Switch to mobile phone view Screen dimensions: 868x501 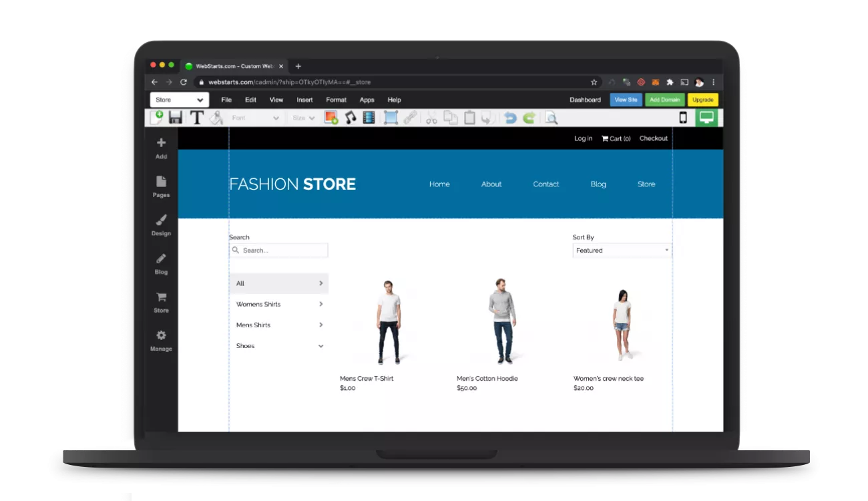tap(683, 118)
